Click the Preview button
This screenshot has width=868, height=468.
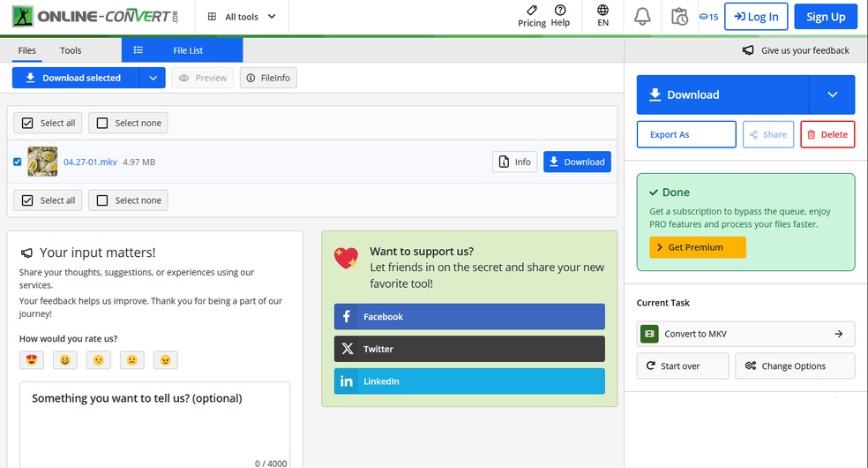pyautogui.click(x=203, y=78)
